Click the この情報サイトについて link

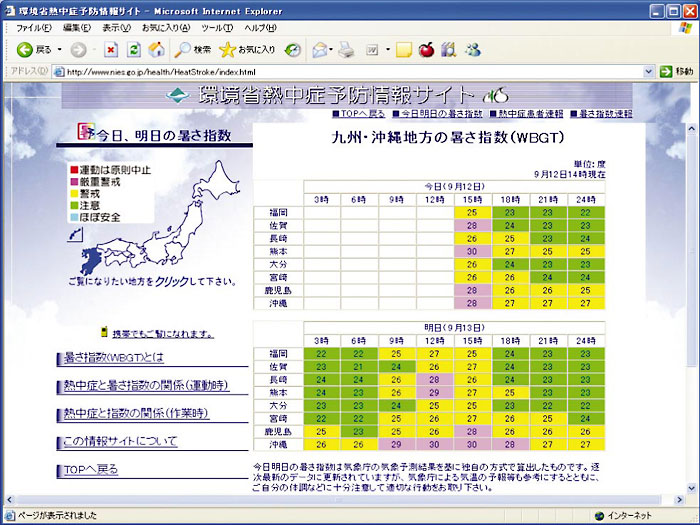click(120, 441)
